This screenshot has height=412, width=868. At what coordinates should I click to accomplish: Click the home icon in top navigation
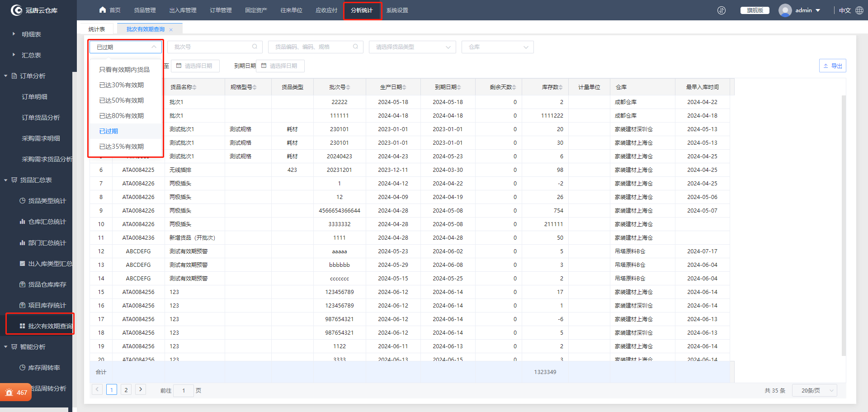(x=103, y=10)
